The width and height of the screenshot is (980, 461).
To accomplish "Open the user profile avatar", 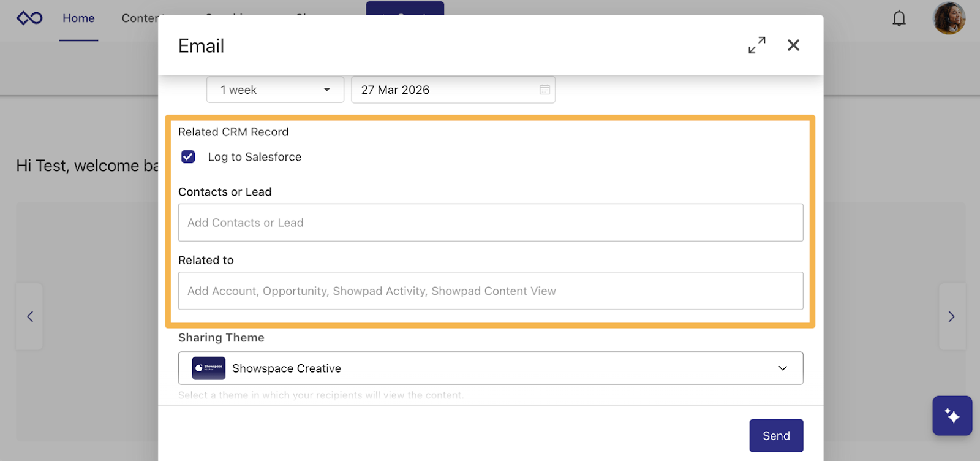I will coord(949,18).
